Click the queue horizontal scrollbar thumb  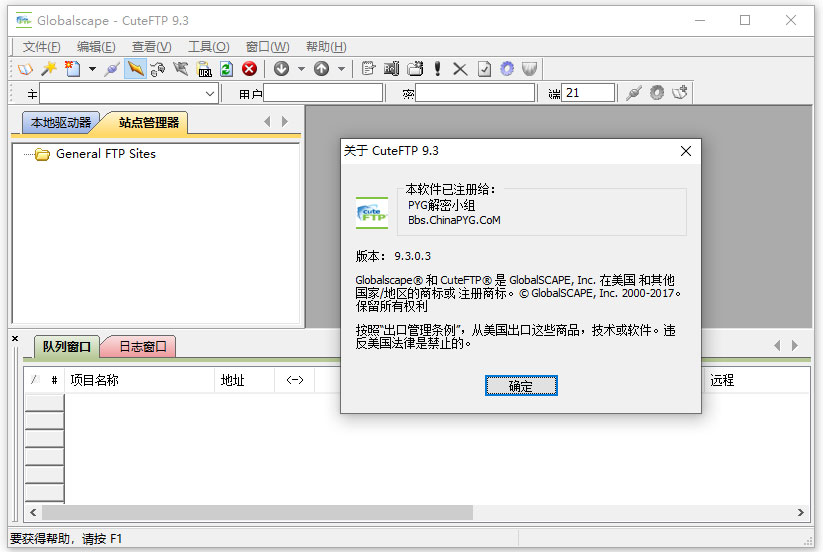pos(257,512)
